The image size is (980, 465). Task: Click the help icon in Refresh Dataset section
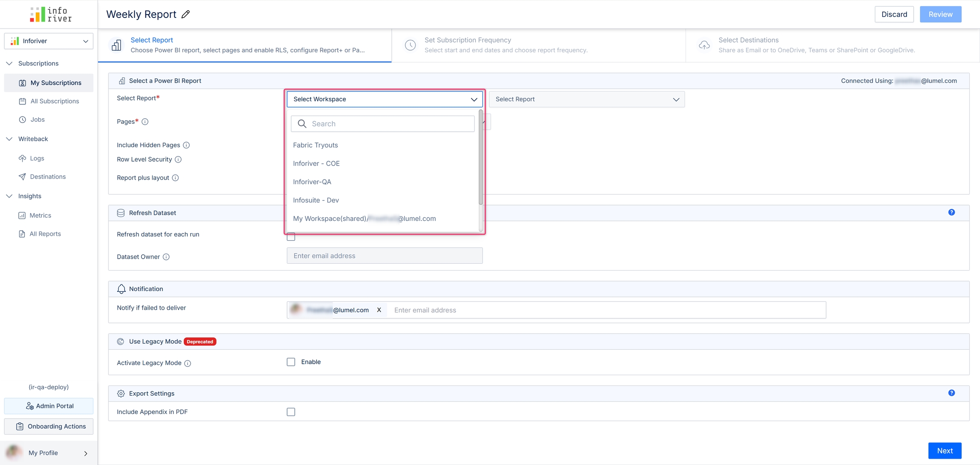point(952,212)
